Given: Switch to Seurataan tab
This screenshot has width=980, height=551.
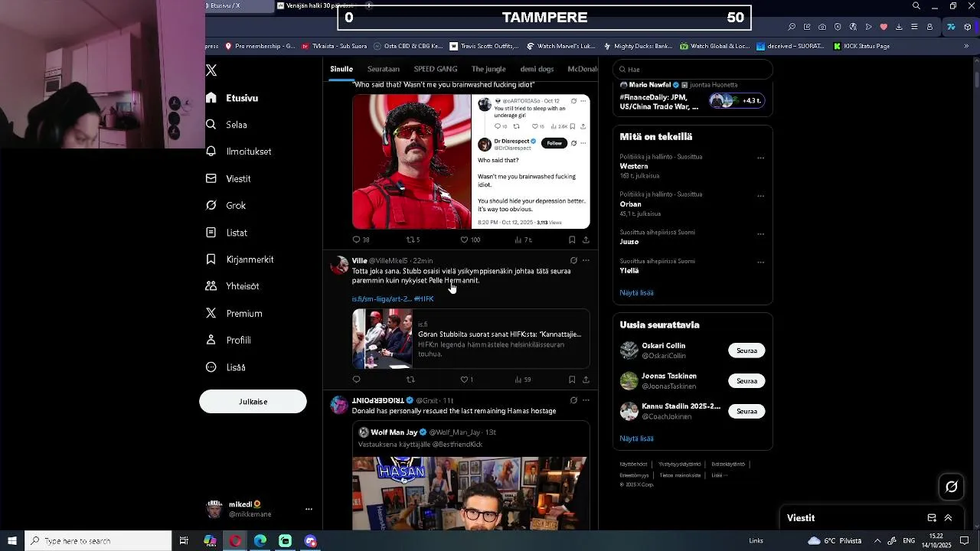Looking at the screenshot, I should 384,69.
